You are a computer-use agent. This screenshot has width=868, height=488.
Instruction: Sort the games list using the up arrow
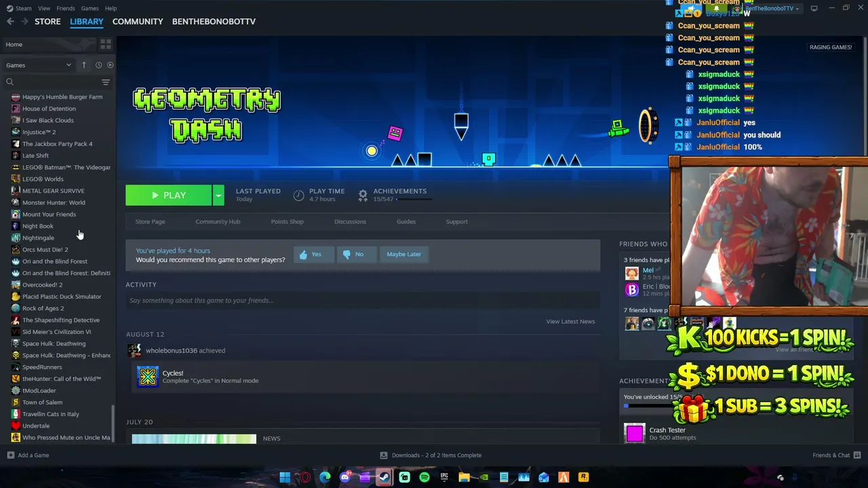click(x=84, y=65)
